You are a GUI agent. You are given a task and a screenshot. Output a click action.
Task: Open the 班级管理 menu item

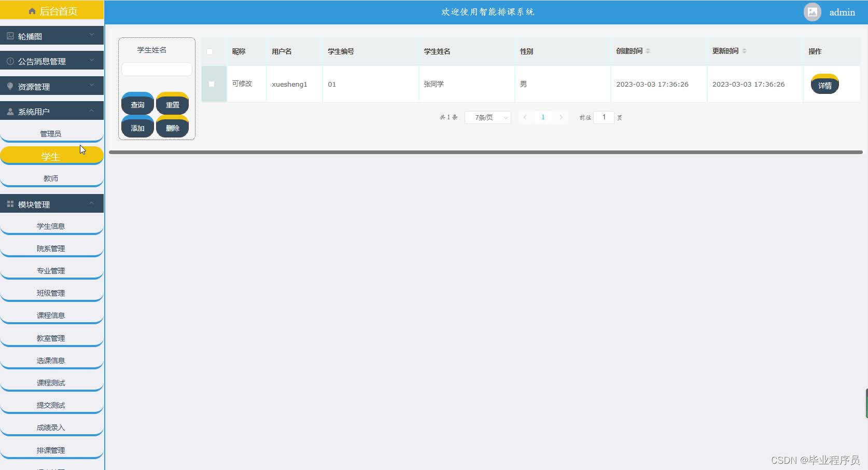pyautogui.click(x=51, y=293)
